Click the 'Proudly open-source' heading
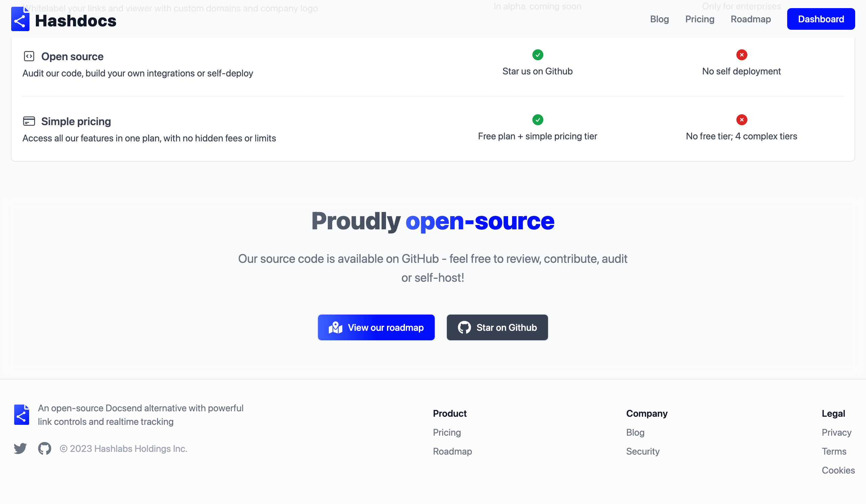866x504 pixels. [433, 221]
